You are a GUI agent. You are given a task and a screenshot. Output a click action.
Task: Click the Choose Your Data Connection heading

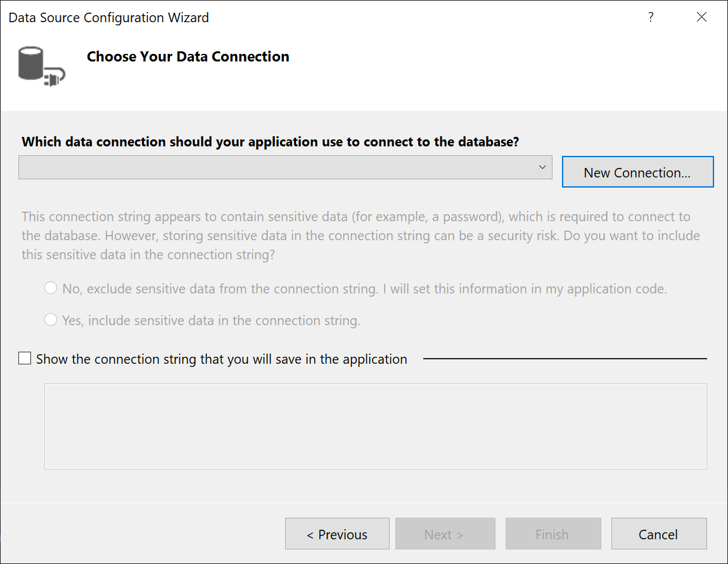[188, 56]
